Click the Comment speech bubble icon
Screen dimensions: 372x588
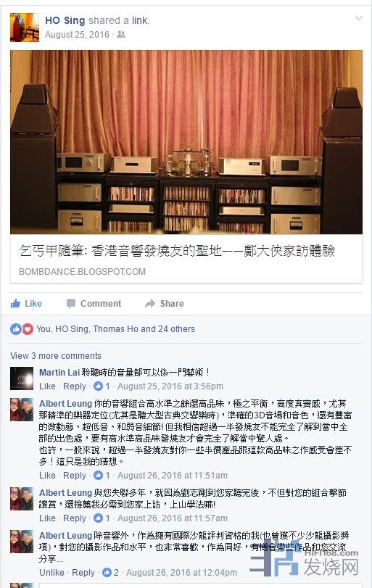(71, 303)
